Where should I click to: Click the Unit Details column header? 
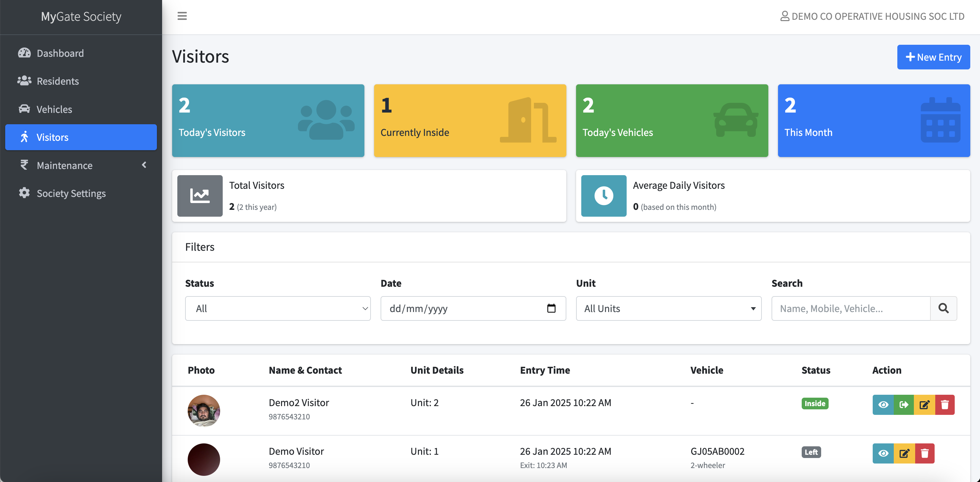[437, 370]
